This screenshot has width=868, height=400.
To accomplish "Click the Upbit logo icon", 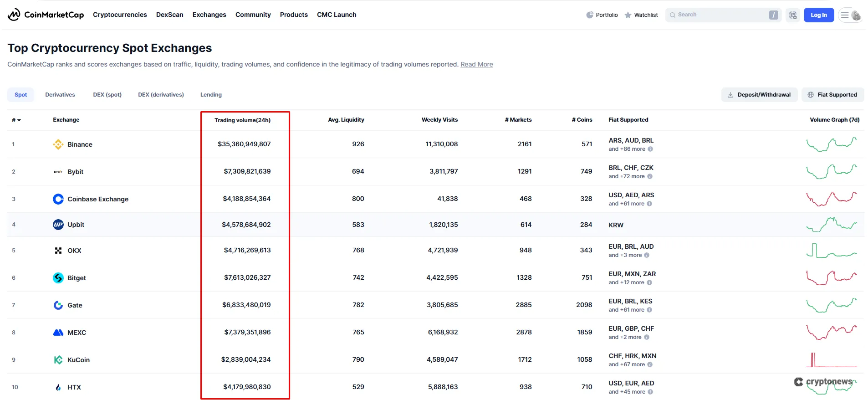I will point(58,225).
